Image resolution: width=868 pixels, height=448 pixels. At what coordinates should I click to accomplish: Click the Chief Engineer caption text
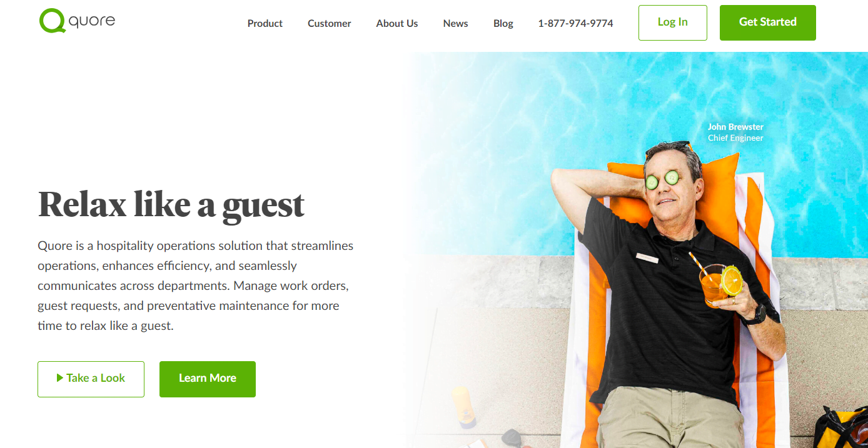tap(735, 138)
